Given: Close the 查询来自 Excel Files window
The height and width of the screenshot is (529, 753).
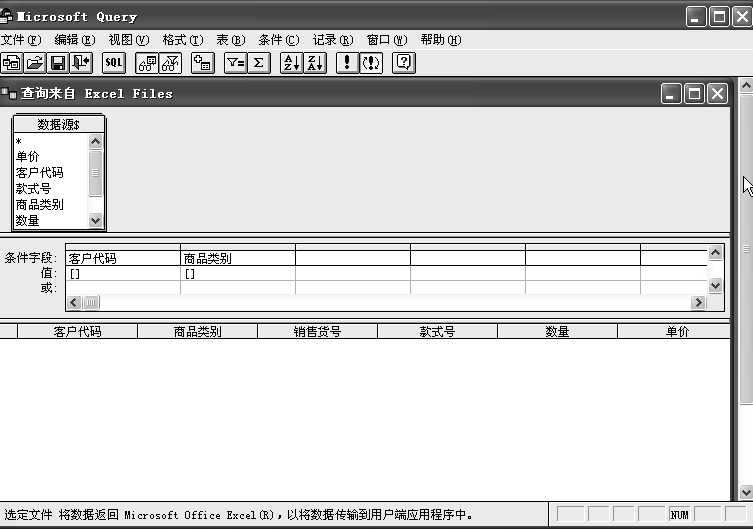Looking at the screenshot, I should [717, 94].
